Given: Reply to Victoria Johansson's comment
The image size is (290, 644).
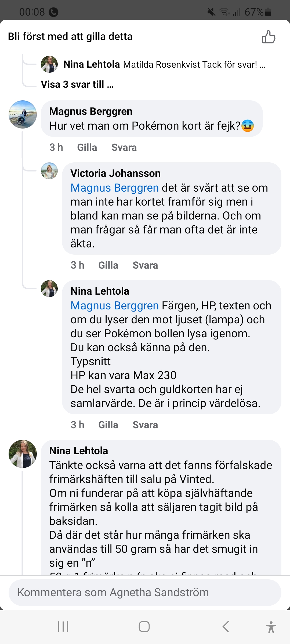Looking at the screenshot, I should click(145, 265).
